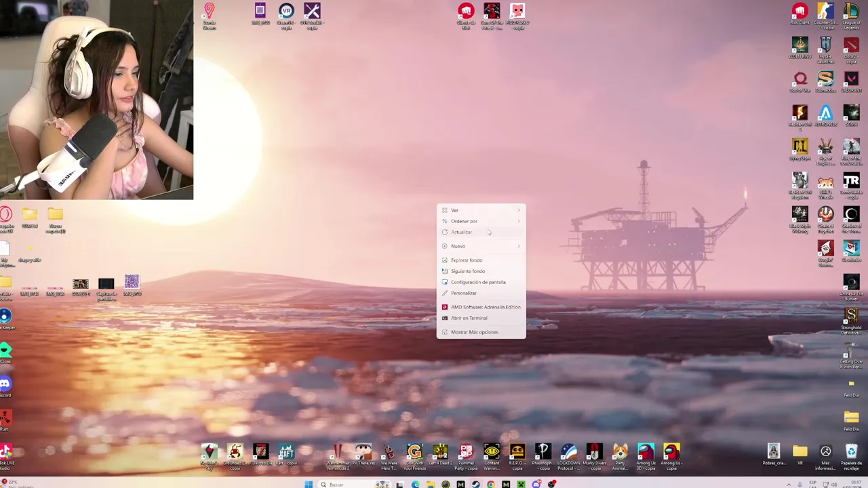Expand the Ordenar por submenu

481,221
